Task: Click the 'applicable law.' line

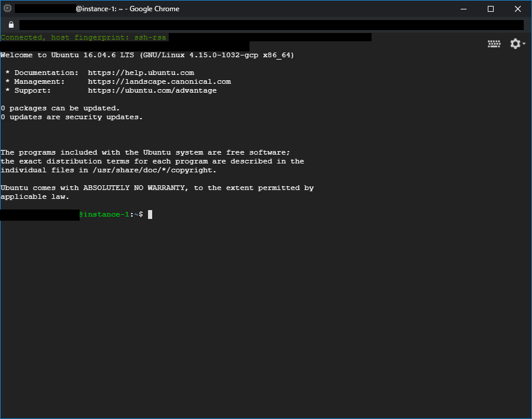Action: tap(35, 197)
